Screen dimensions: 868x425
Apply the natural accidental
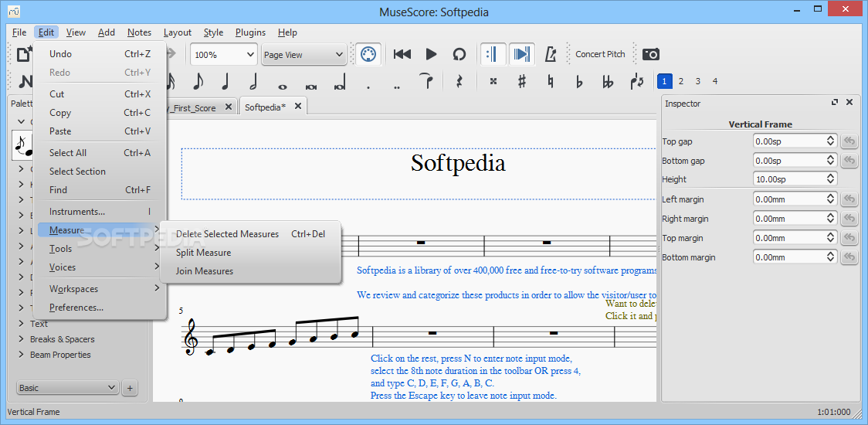point(551,81)
